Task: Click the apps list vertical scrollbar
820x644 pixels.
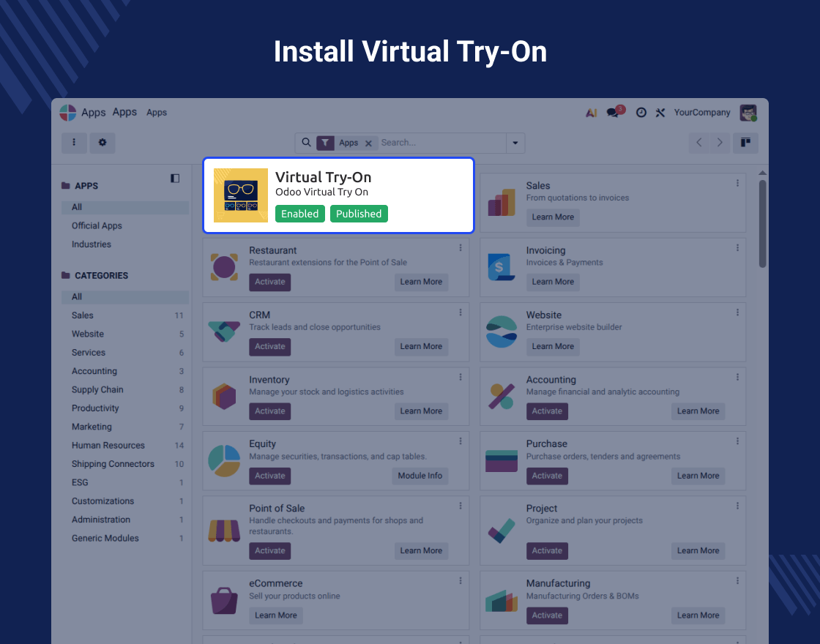Action: [x=762, y=224]
